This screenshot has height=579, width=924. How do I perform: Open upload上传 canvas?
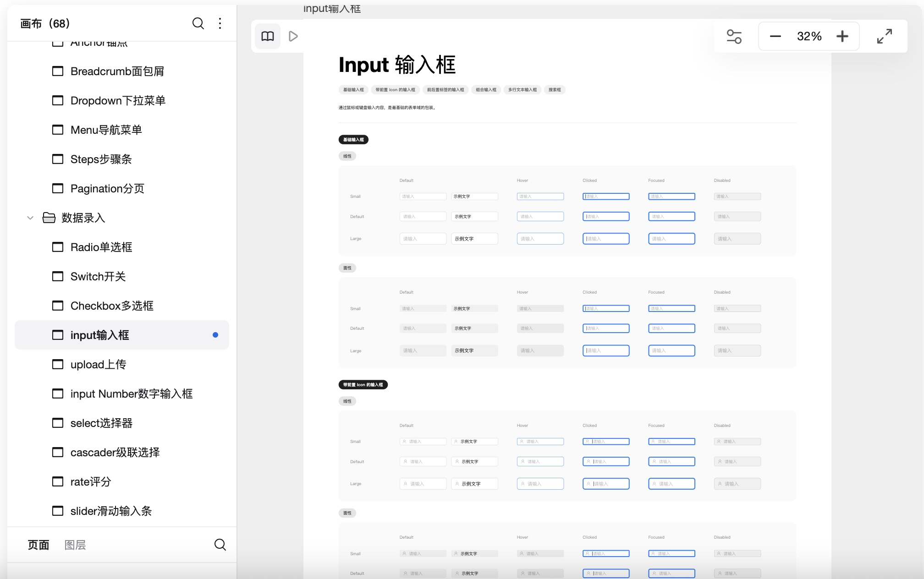(122, 365)
